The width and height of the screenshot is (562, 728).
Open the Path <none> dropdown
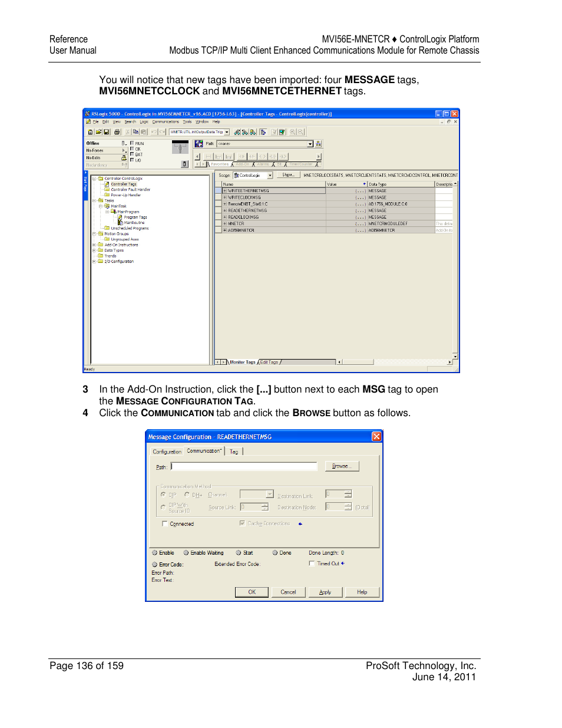point(310,144)
